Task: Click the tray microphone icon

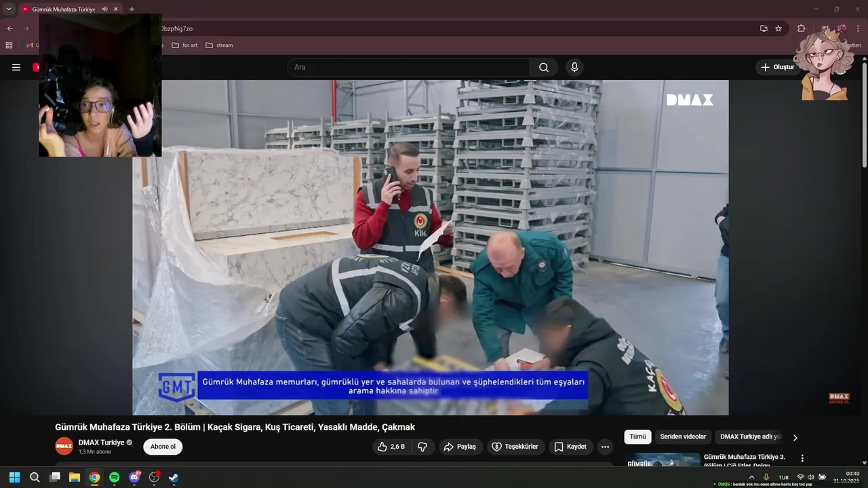Action: point(766,477)
